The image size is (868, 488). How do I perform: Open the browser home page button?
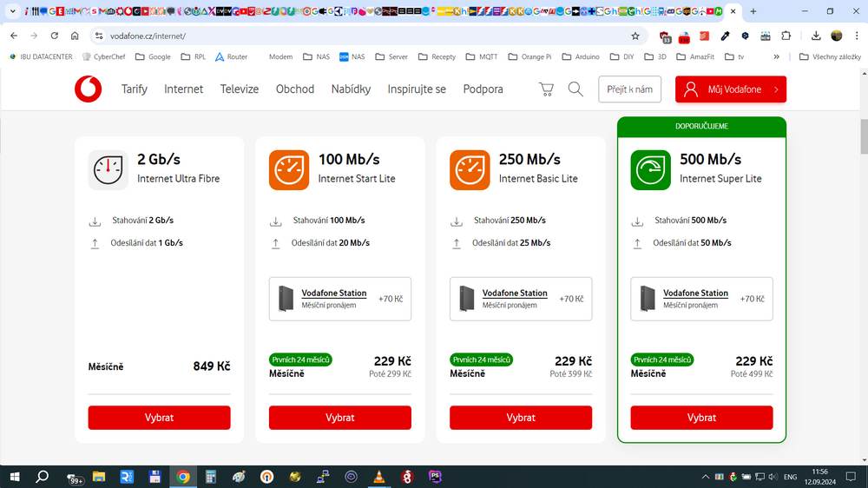pos(75,36)
